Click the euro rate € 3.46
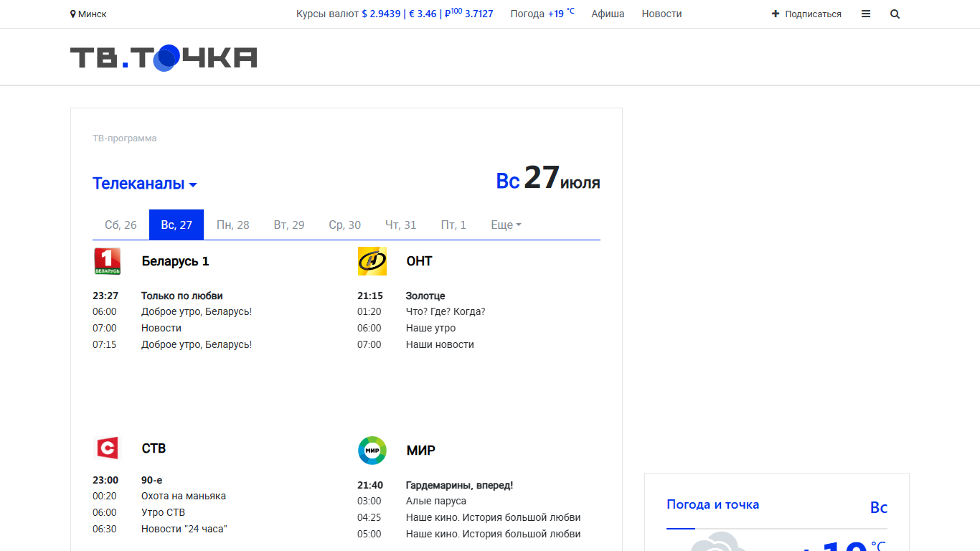980x551 pixels. pos(423,14)
